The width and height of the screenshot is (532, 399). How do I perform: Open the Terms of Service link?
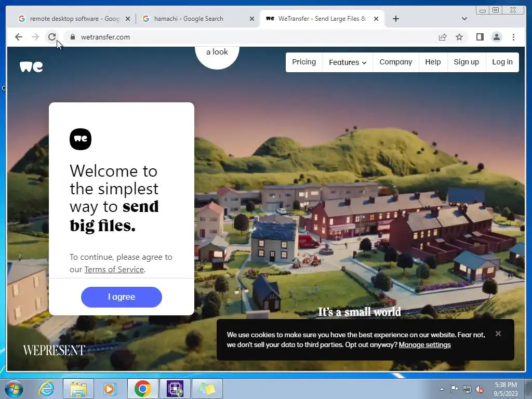(114, 270)
